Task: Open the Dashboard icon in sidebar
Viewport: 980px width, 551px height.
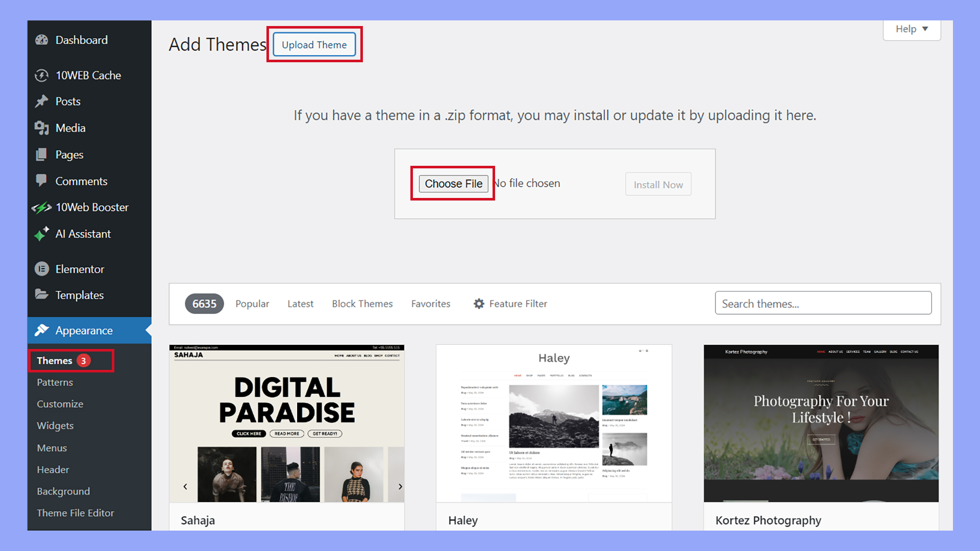Action: [x=42, y=40]
